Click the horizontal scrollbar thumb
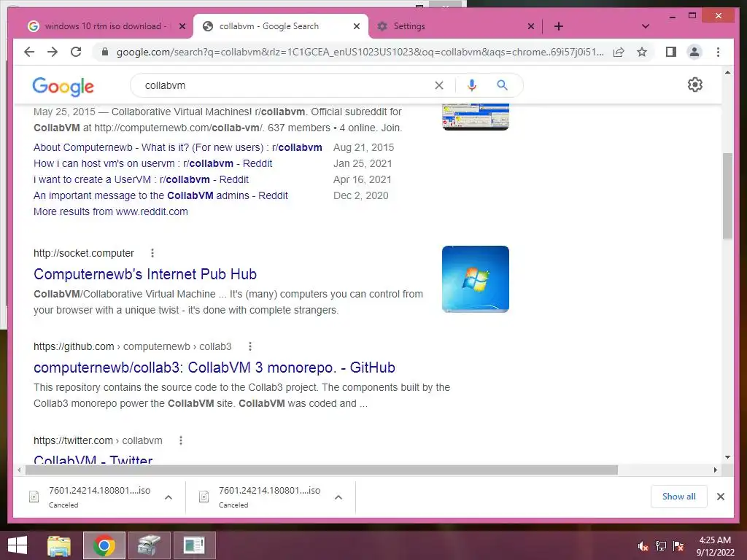Viewport: 747px width, 560px height. click(x=322, y=470)
